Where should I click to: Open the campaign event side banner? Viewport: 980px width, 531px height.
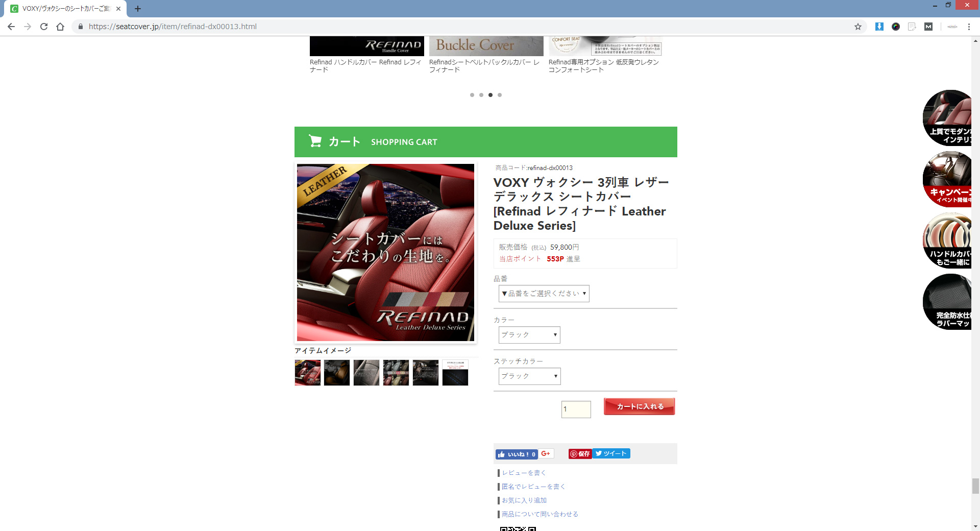tap(947, 179)
